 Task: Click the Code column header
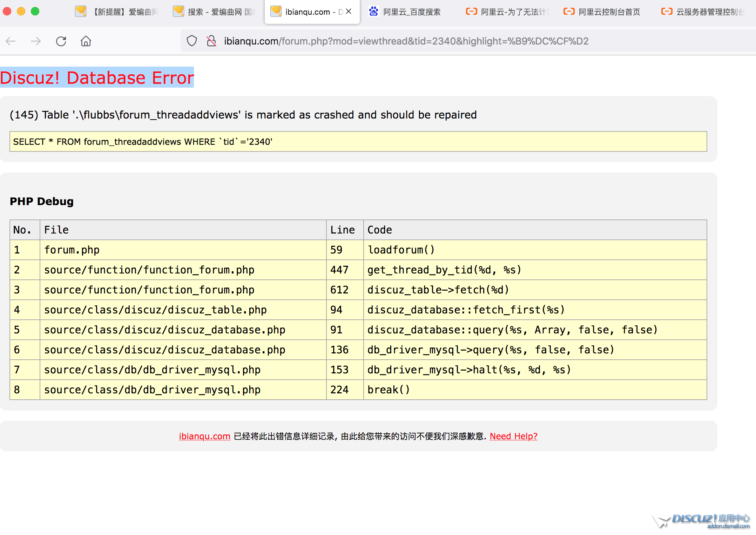point(535,230)
